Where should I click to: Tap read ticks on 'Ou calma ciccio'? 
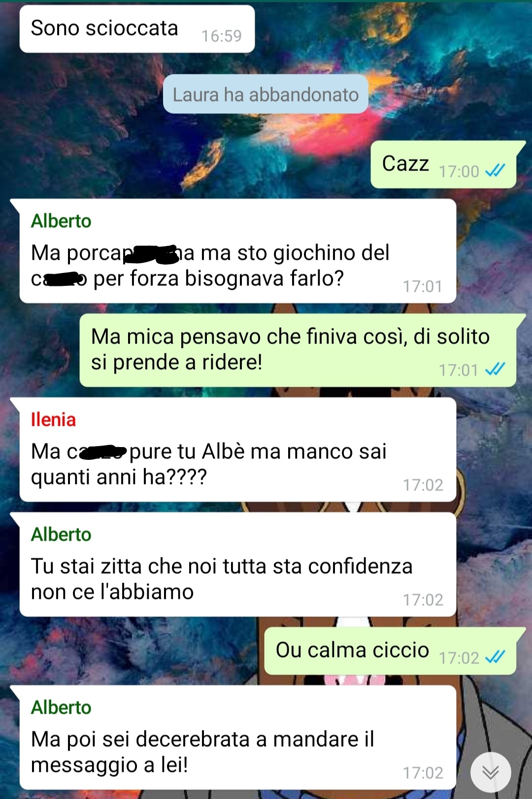point(495,657)
